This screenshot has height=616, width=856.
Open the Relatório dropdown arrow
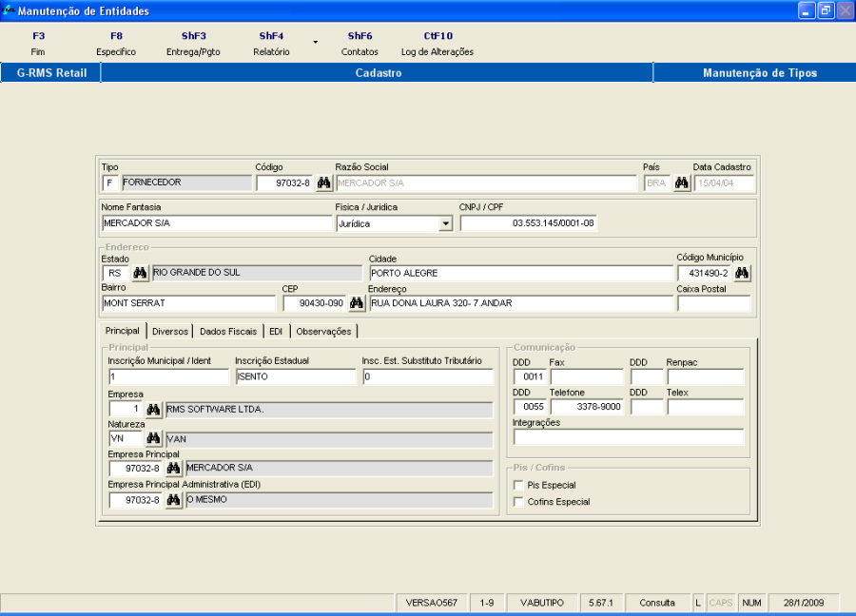click(x=315, y=42)
